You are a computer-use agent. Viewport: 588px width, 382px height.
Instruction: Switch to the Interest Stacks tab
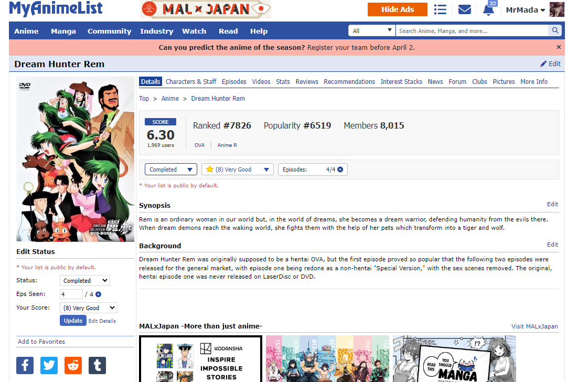click(x=401, y=81)
